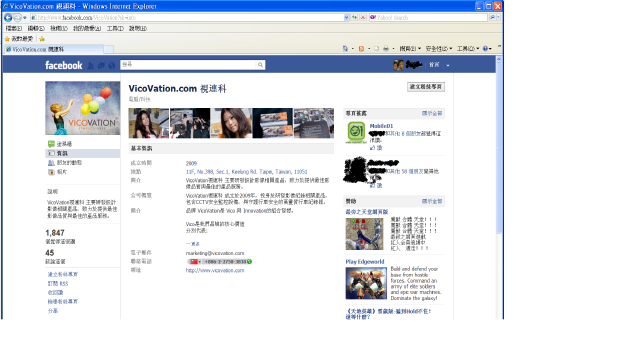Open the 編輯(E) Edit menu
Viewport: 640px width, 360px height.
pyautogui.click(x=36, y=28)
